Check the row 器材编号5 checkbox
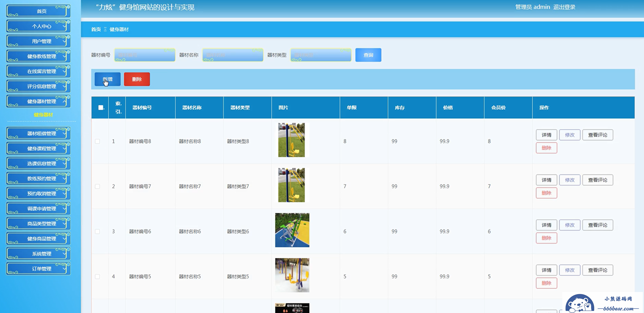Viewport: 644px width, 313px height. point(98,276)
